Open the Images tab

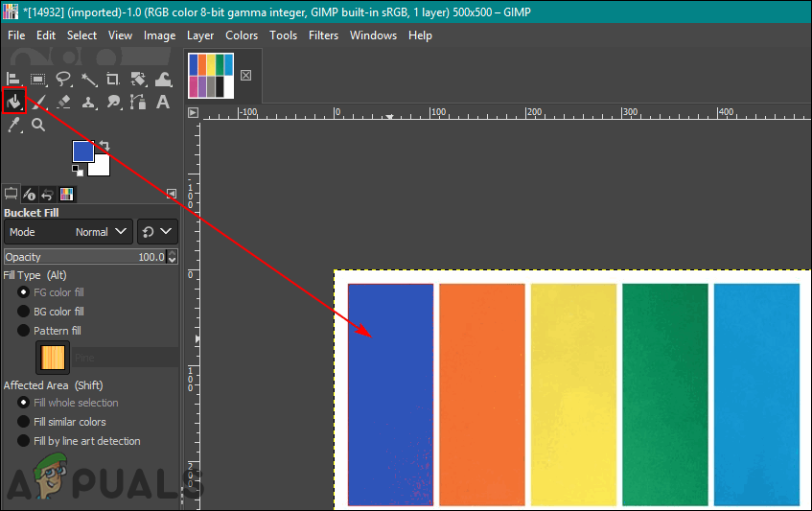[66, 195]
